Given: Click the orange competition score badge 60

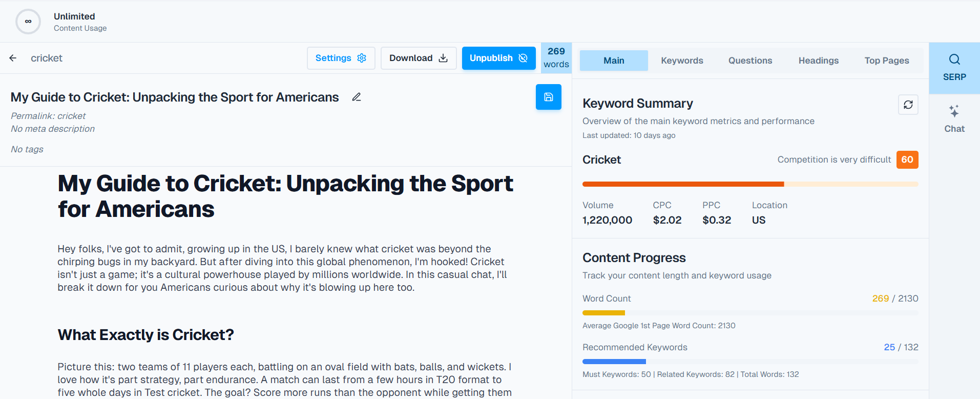Looking at the screenshot, I should point(907,159).
